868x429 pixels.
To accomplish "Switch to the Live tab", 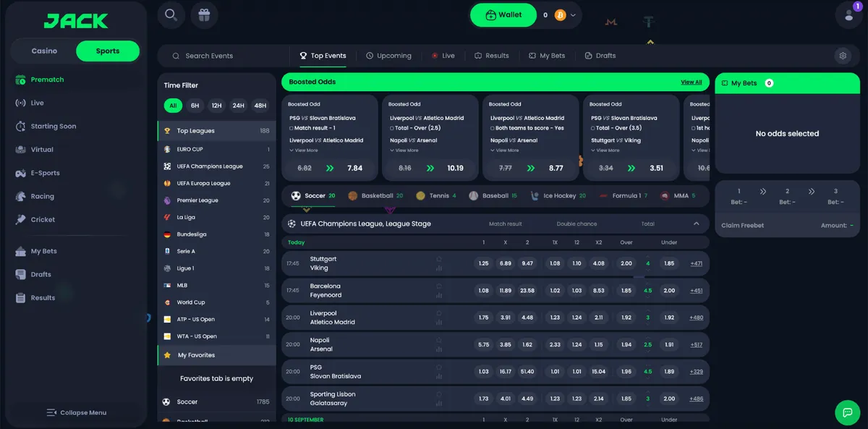I will [443, 56].
